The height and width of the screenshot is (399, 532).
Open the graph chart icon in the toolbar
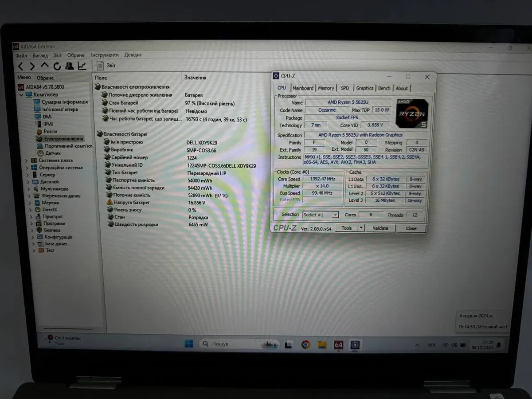tap(82, 66)
